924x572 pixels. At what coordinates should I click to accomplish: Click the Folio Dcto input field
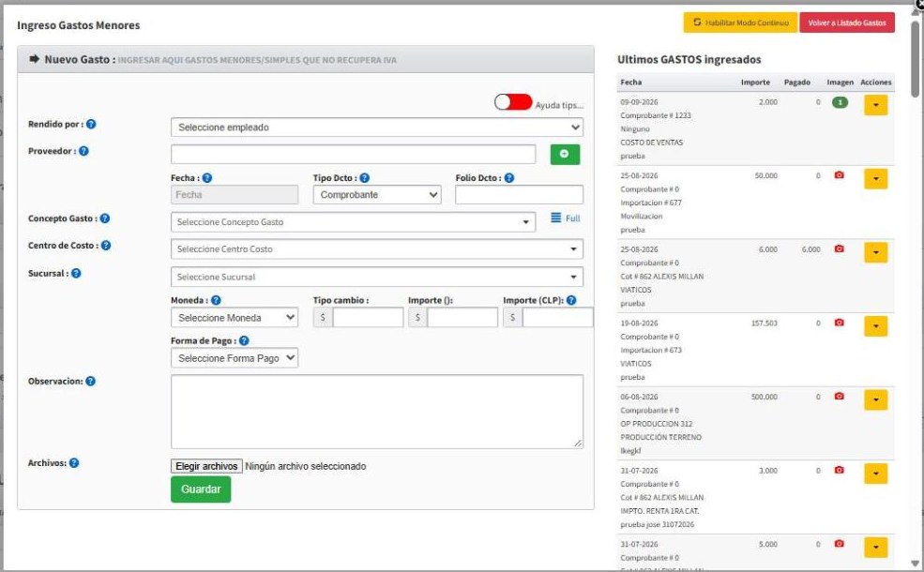pyautogui.click(x=519, y=195)
